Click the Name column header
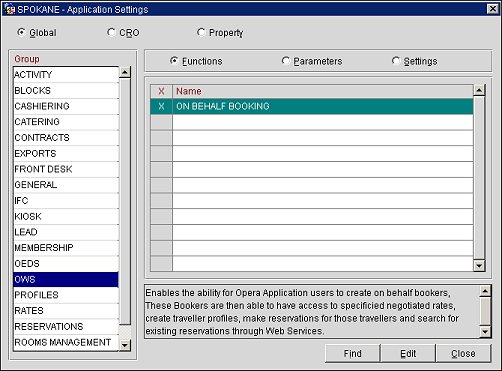The height and width of the screenshot is (371, 502). [323, 91]
